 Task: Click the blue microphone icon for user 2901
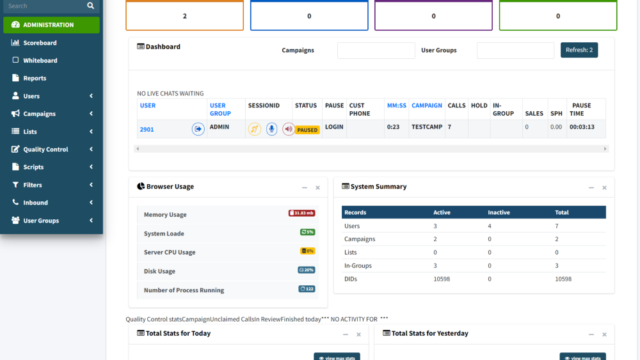click(x=271, y=129)
